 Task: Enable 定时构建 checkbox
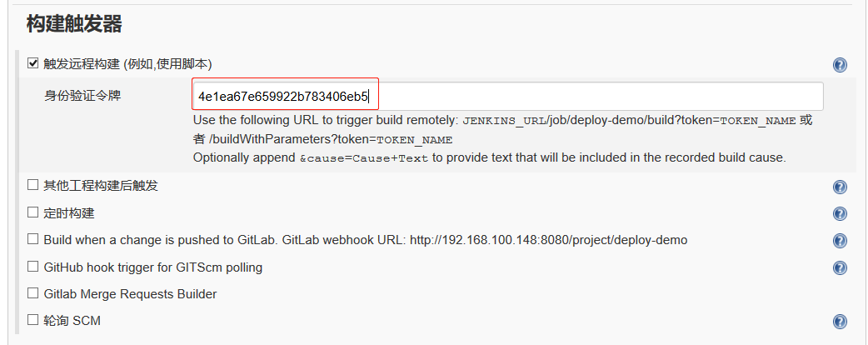[33, 212]
